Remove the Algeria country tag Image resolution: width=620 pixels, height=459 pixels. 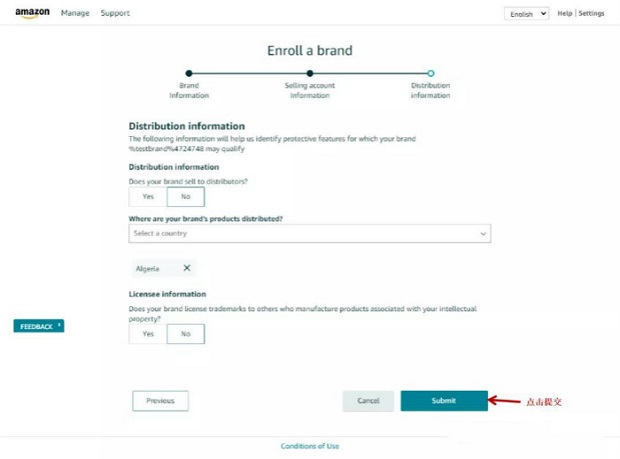[x=186, y=268]
